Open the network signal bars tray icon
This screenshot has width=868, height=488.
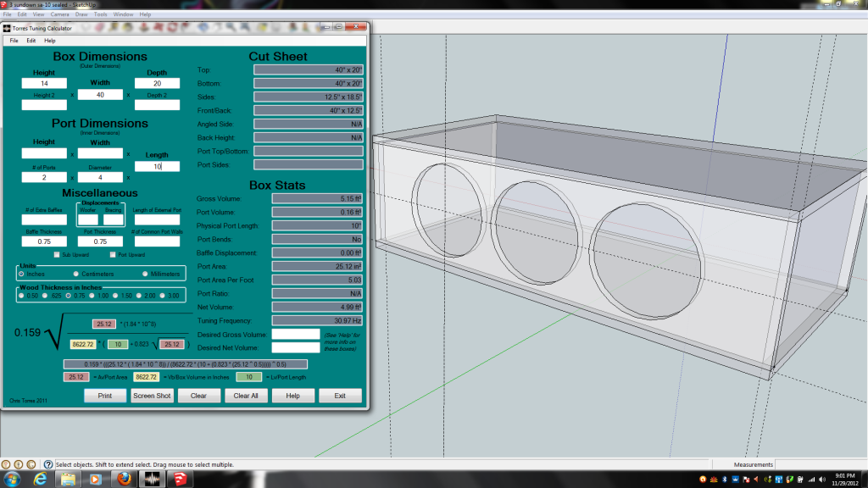click(x=811, y=480)
